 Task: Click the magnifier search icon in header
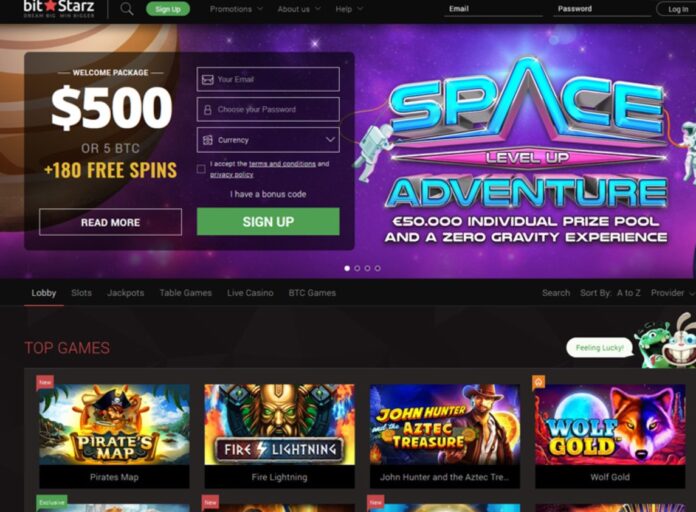coord(127,8)
